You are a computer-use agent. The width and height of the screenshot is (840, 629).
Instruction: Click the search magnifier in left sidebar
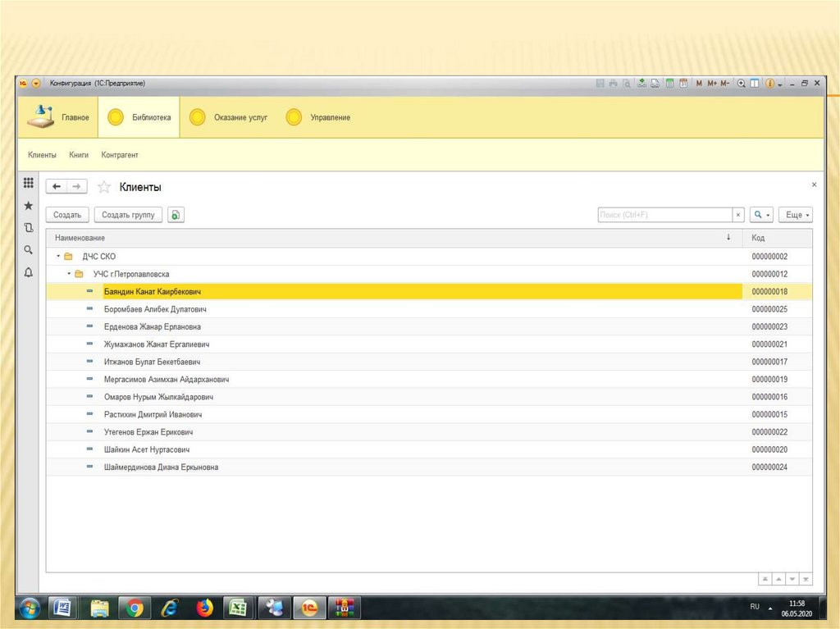[x=28, y=250]
